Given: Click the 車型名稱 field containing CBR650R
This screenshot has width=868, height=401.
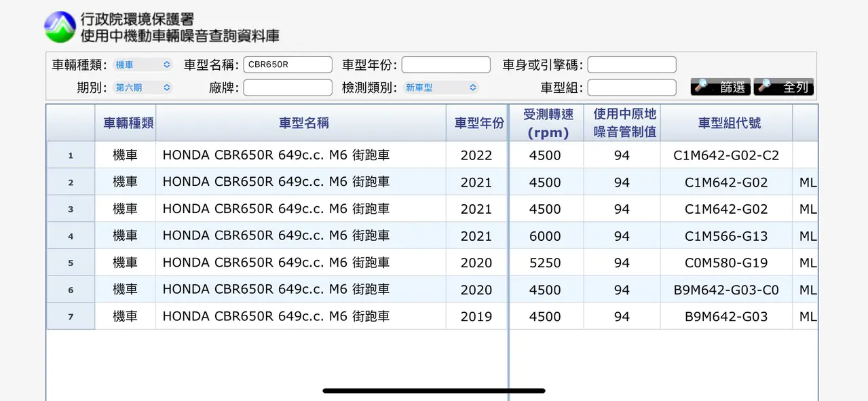Looking at the screenshot, I should [x=288, y=64].
